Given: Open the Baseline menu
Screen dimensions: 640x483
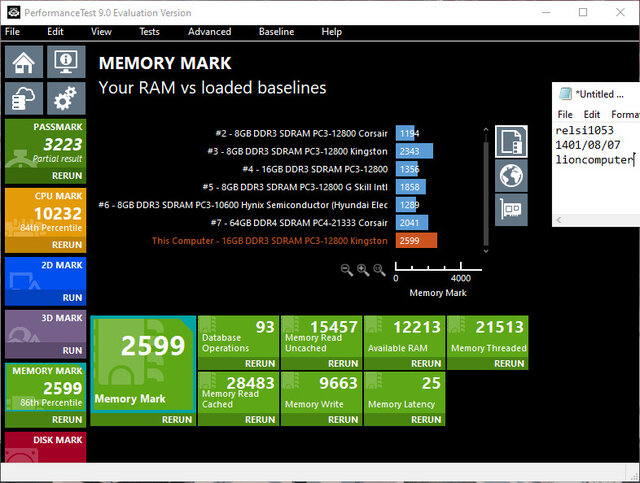Looking at the screenshot, I should point(276,32).
